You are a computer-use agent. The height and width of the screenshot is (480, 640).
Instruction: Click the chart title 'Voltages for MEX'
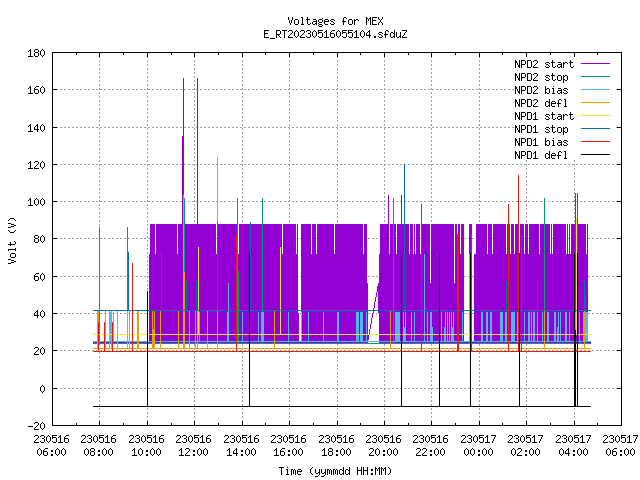[335, 21]
